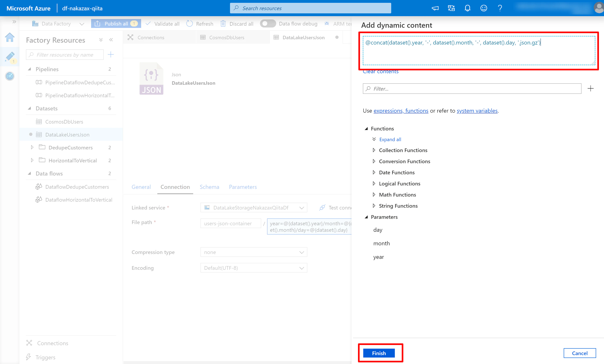This screenshot has height=364, width=604.
Task: Open the switch directory icon
Action: click(451, 8)
